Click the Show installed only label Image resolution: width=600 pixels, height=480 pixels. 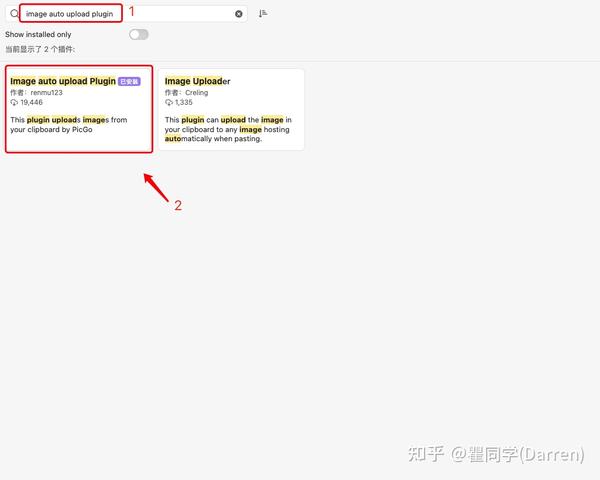[38, 34]
